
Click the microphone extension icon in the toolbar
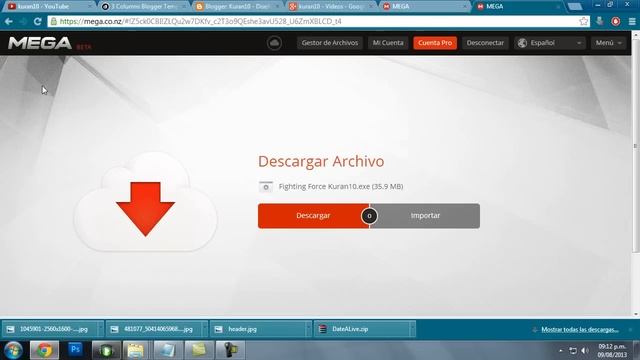pyautogui.click(x=599, y=21)
